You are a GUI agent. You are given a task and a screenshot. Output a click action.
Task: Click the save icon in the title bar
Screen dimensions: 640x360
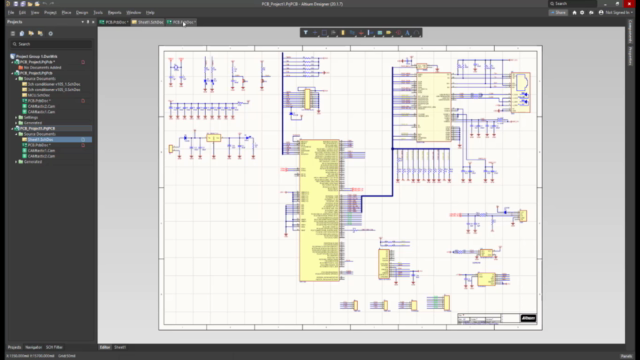pos(16,4)
